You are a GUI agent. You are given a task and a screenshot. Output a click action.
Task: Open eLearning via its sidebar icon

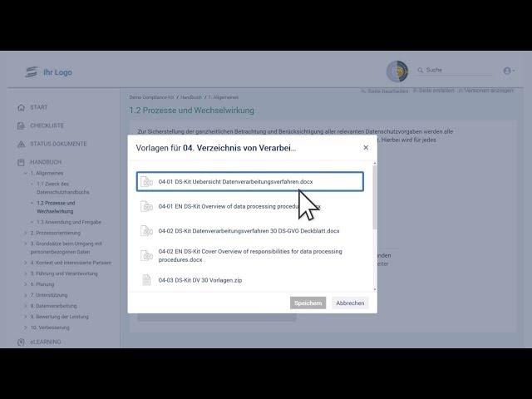pos(22,342)
